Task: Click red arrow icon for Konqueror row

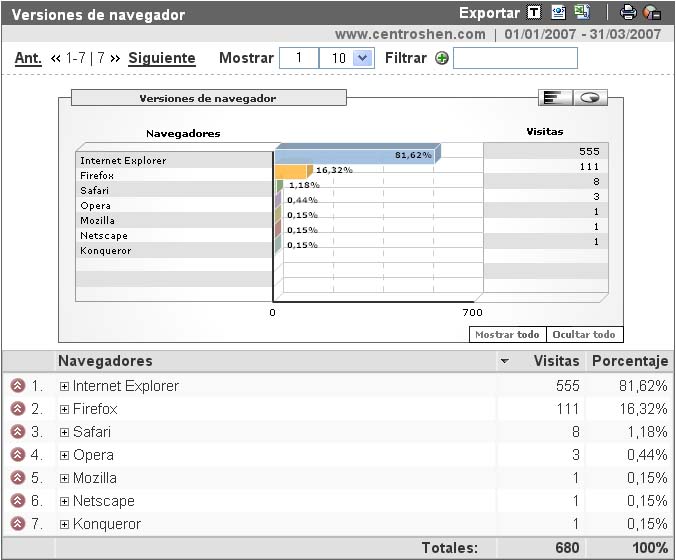Action: point(18,524)
